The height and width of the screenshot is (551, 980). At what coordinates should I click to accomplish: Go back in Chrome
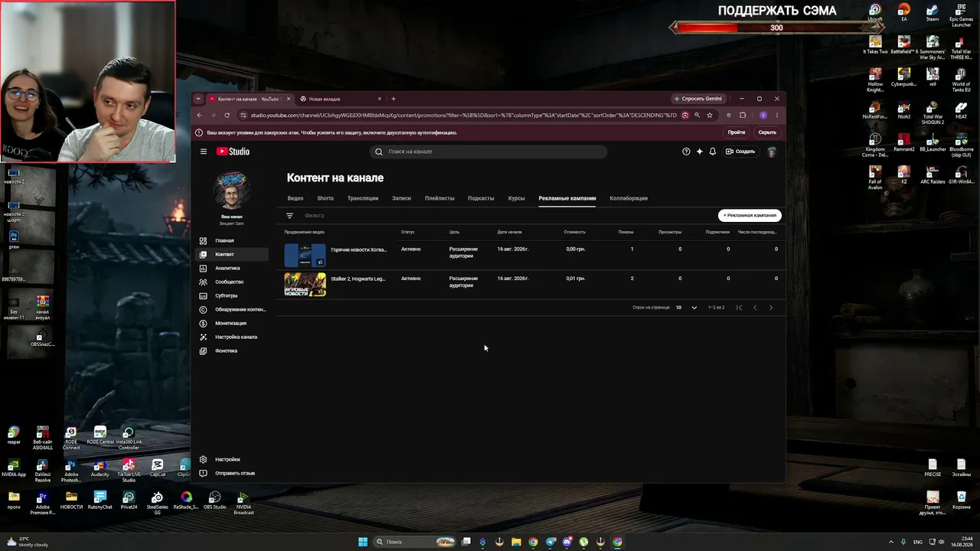click(199, 116)
